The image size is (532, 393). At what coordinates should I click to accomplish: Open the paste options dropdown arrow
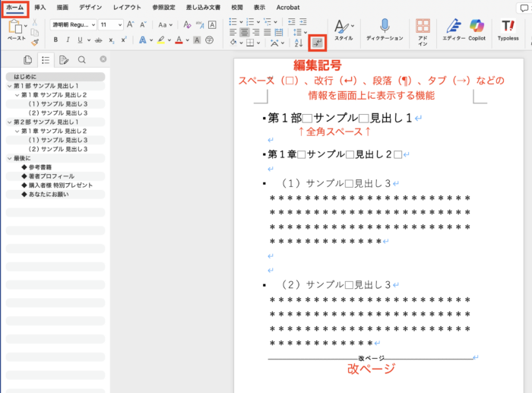25,26
